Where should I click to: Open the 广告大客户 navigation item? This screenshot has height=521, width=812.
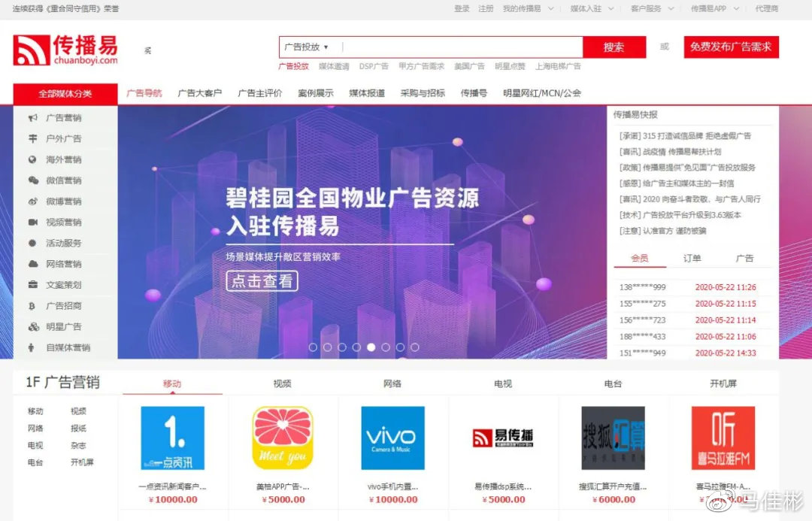pyautogui.click(x=199, y=93)
